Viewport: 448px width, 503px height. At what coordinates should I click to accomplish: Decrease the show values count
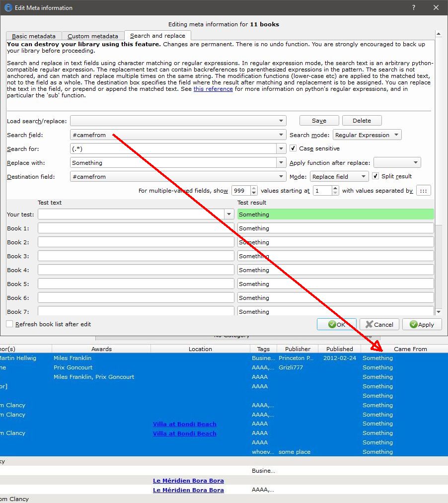[x=254, y=193]
